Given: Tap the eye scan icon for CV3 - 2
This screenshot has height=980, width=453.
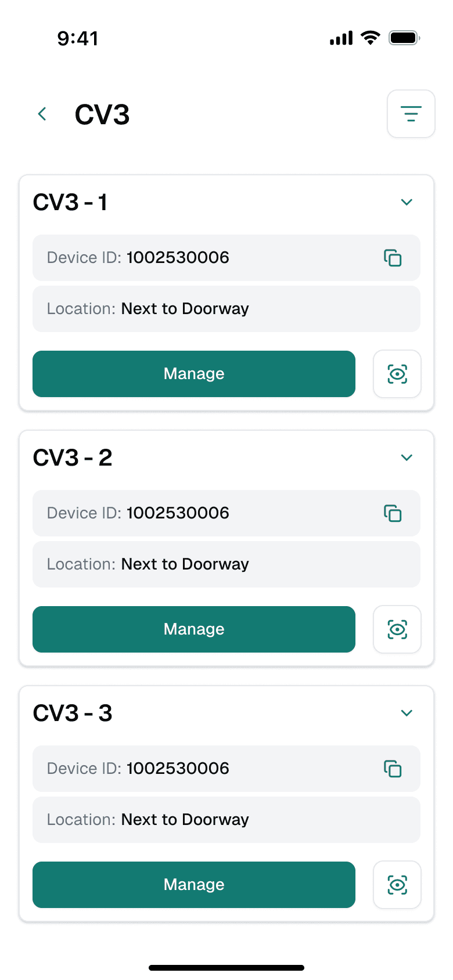Looking at the screenshot, I should coord(397,629).
